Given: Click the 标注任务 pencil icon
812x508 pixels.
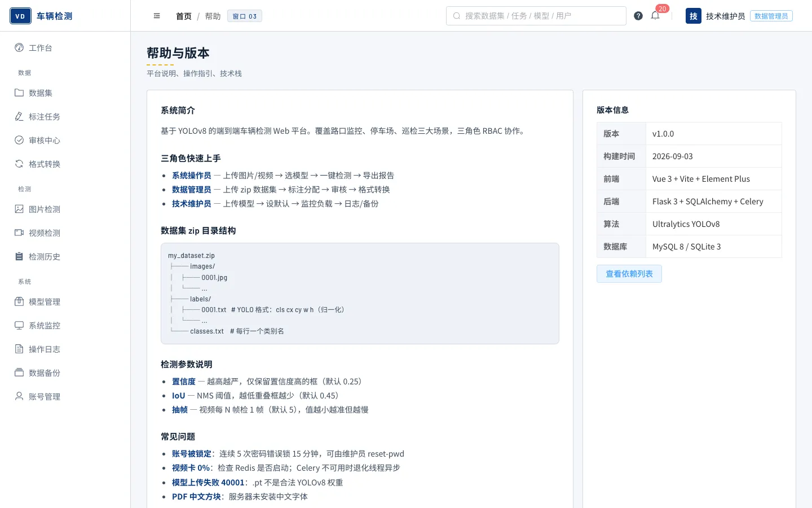Looking at the screenshot, I should click(x=19, y=116).
